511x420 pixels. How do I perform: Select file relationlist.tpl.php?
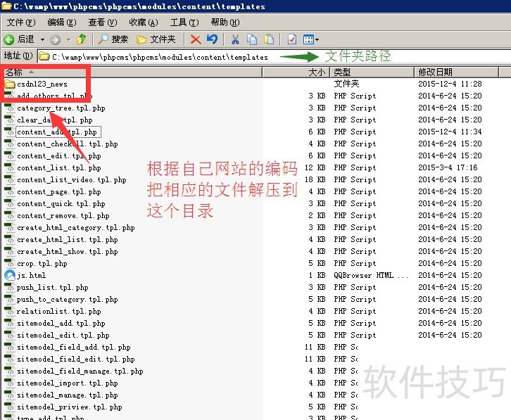pyautogui.click(x=59, y=312)
